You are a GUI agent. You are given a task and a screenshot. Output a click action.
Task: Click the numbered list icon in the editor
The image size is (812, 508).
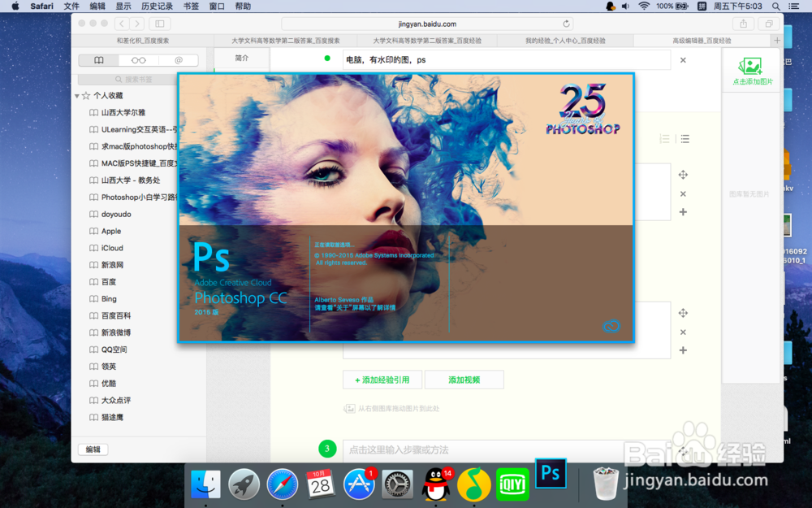pyautogui.click(x=665, y=138)
